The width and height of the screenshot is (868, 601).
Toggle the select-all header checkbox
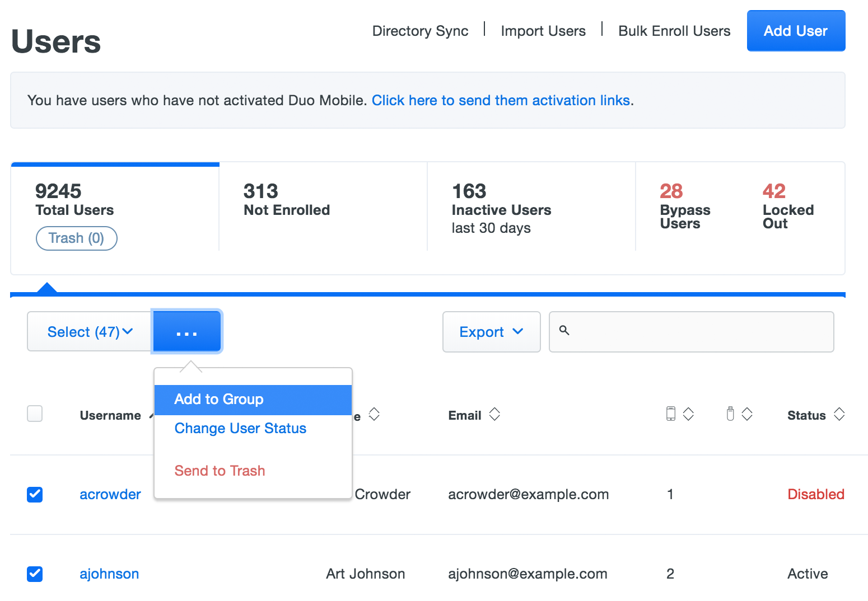pos(35,414)
